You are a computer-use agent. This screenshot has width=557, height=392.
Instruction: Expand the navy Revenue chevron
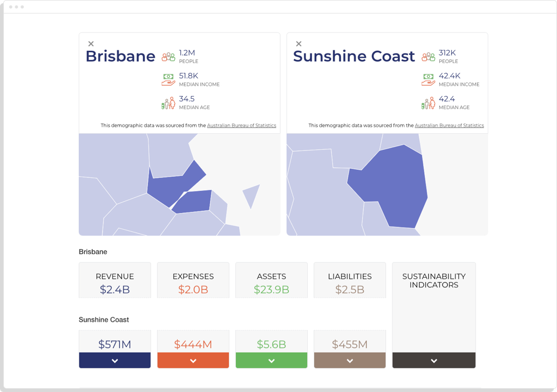click(x=114, y=360)
